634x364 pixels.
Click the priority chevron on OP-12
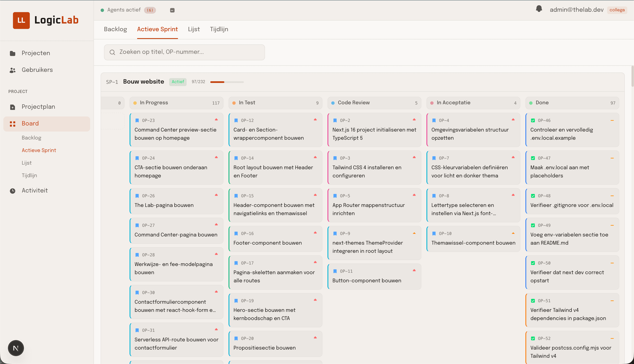(x=315, y=120)
